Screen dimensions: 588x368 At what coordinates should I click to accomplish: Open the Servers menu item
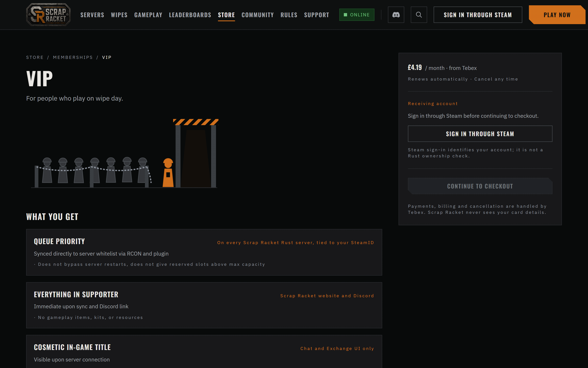tap(92, 15)
